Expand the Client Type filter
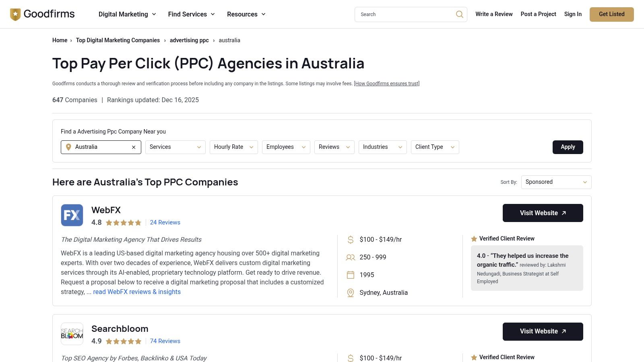The image size is (644, 362). pyautogui.click(x=435, y=147)
